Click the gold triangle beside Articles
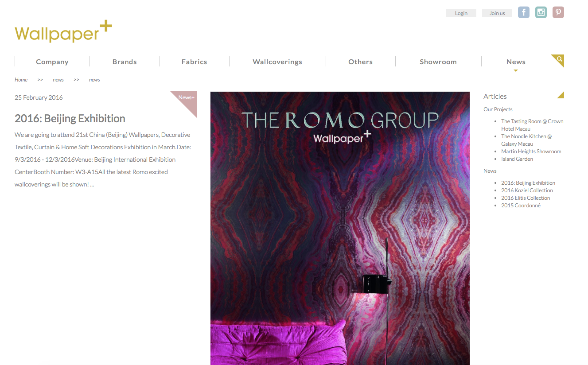The width and height of the screenshot is (588, 365). 561,95
